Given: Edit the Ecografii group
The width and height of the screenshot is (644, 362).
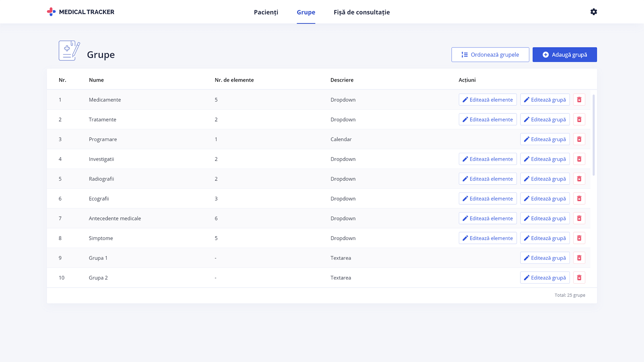Looking at the screenshot, I should pyautogui.click(x=545, y=198).
